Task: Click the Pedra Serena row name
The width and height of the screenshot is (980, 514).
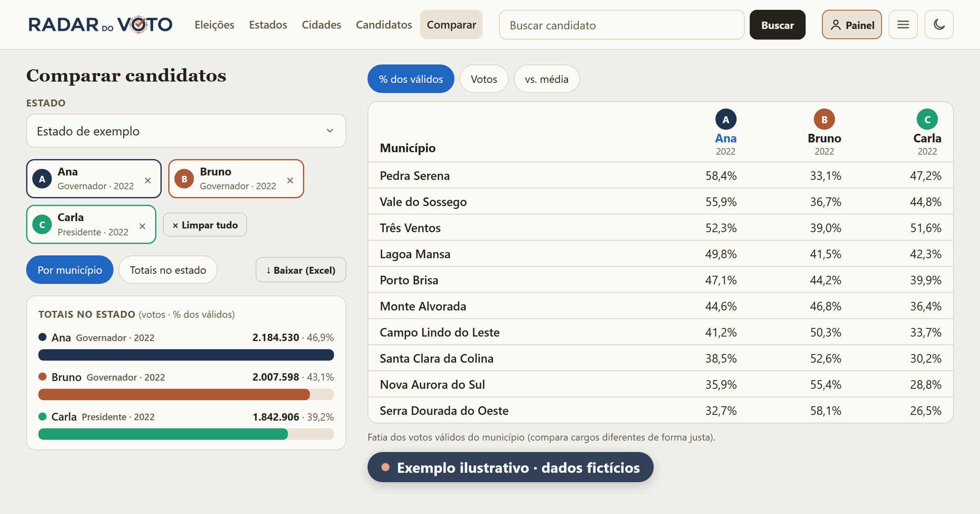Action: pos(414,176)
